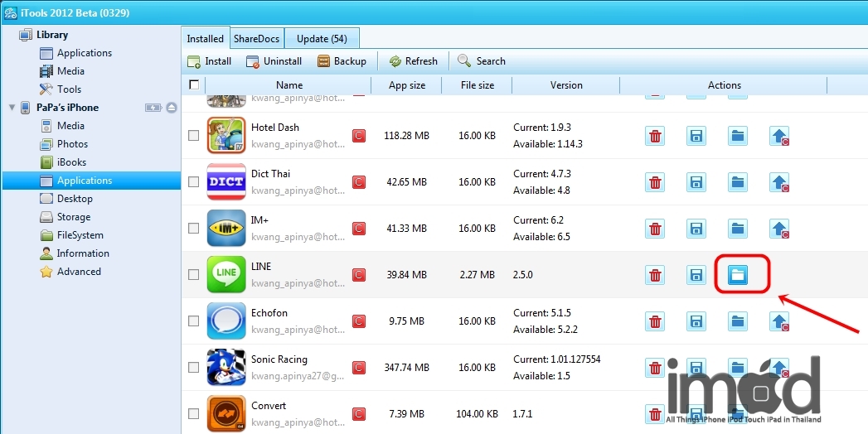
Task: Click the red C badge next to LINE
Action: pyautogui.click(x=359, y=275)
